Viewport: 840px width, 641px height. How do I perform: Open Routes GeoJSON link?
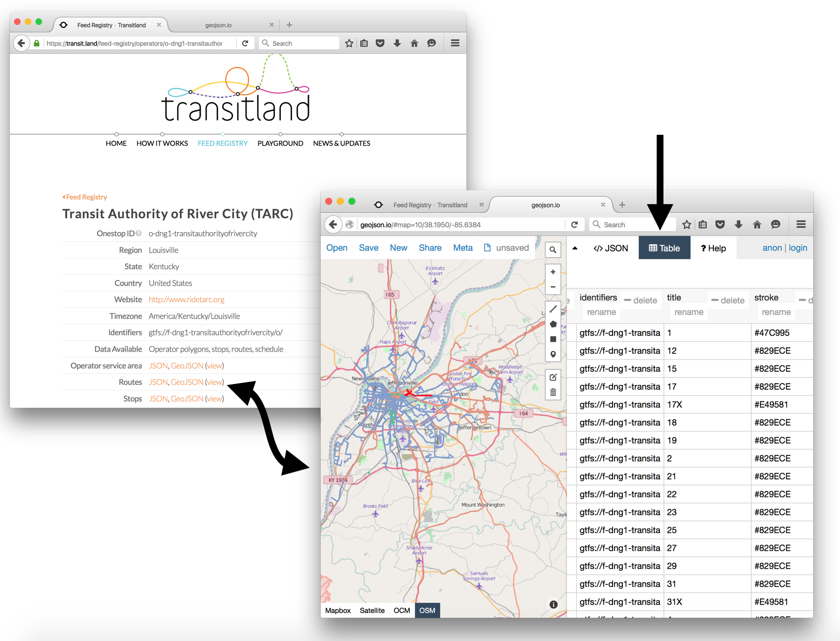point(187,382)
